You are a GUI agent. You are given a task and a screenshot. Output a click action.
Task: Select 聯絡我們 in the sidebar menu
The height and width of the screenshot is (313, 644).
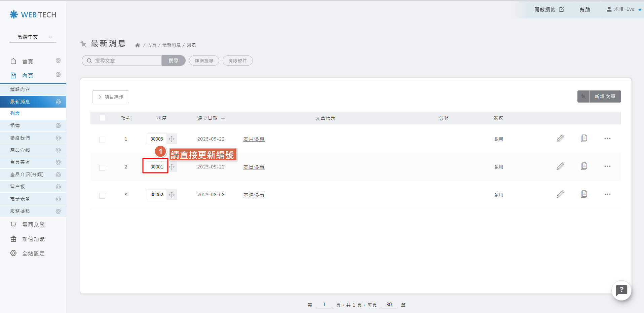pyautogui.click(x=20, y=138)
